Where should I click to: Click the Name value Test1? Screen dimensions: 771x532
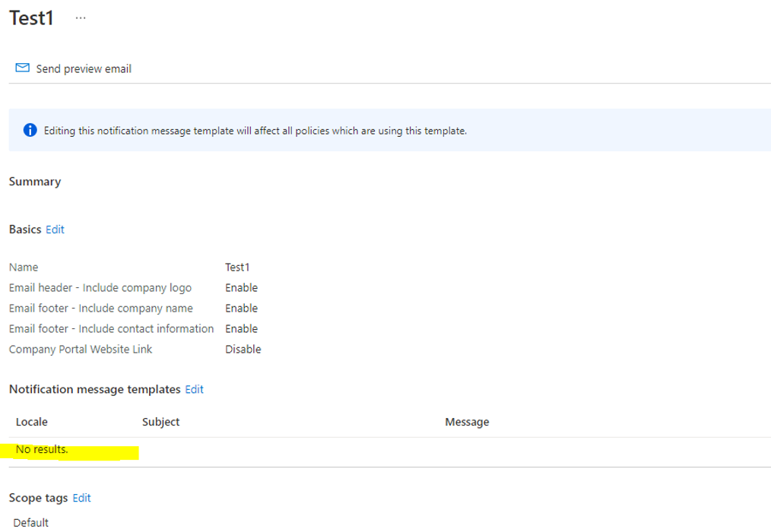point(236,267)
